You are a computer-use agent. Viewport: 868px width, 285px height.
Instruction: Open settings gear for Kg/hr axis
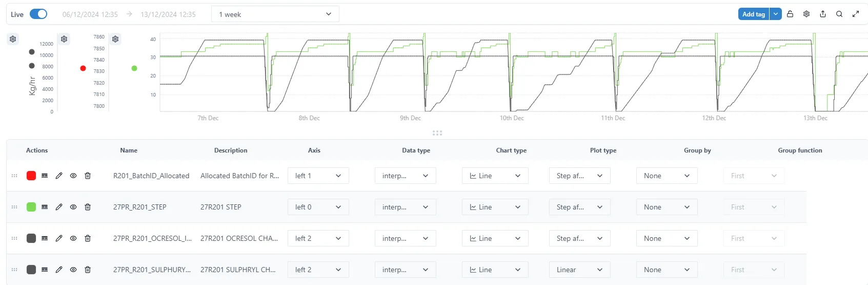pyautogui.click(x=13, y=39)
